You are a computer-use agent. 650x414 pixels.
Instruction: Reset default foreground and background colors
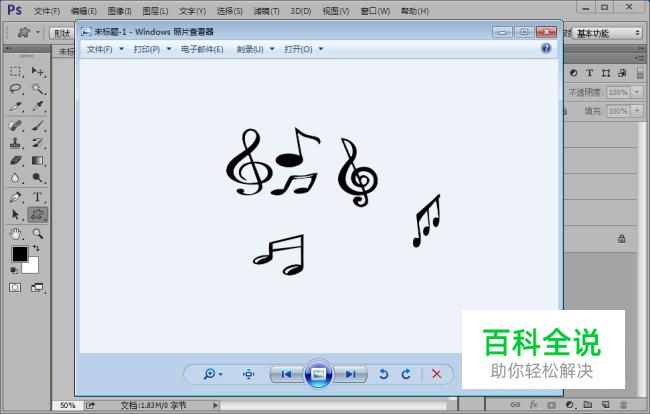pos(14,271)
